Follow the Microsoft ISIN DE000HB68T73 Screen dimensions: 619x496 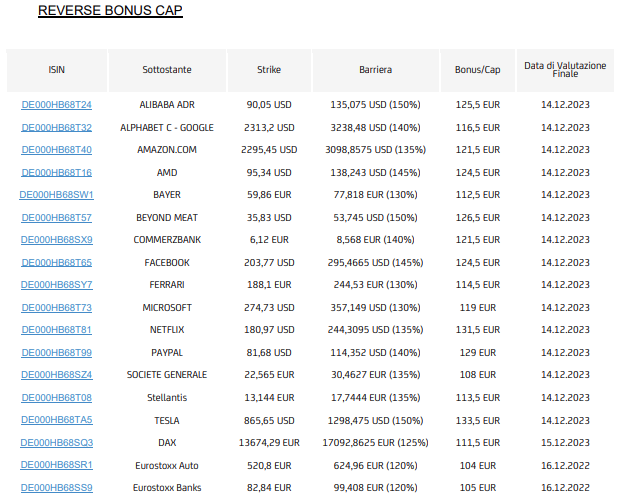[x=56, y=308]
